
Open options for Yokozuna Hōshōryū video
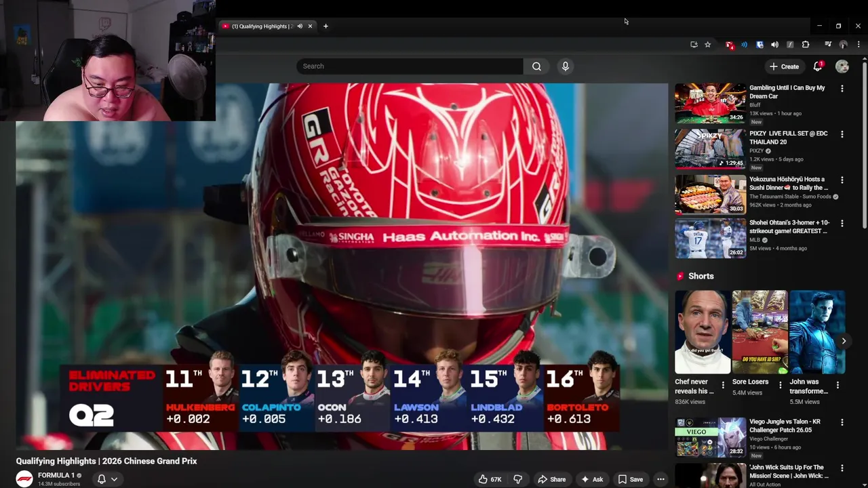click(x=842, y=180)
